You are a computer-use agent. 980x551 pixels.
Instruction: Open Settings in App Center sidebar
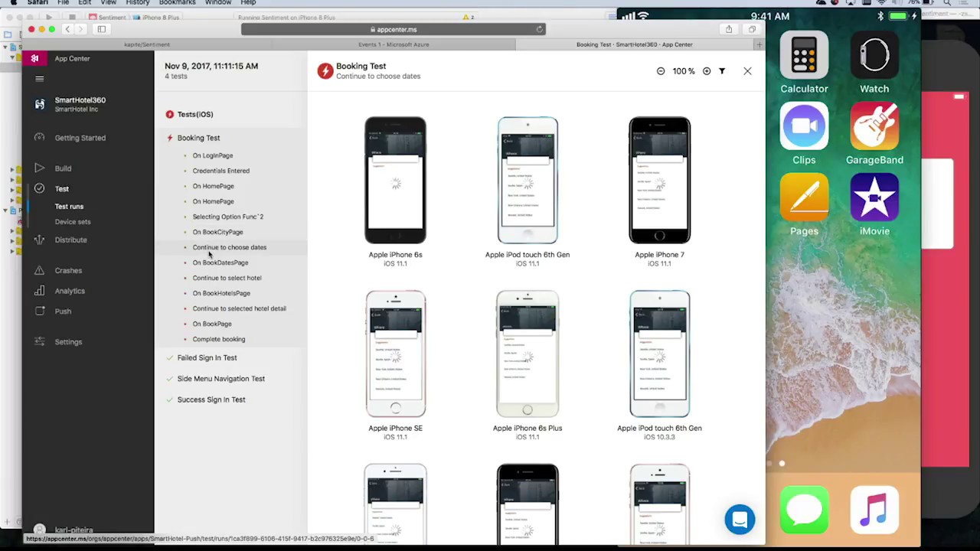68,342
